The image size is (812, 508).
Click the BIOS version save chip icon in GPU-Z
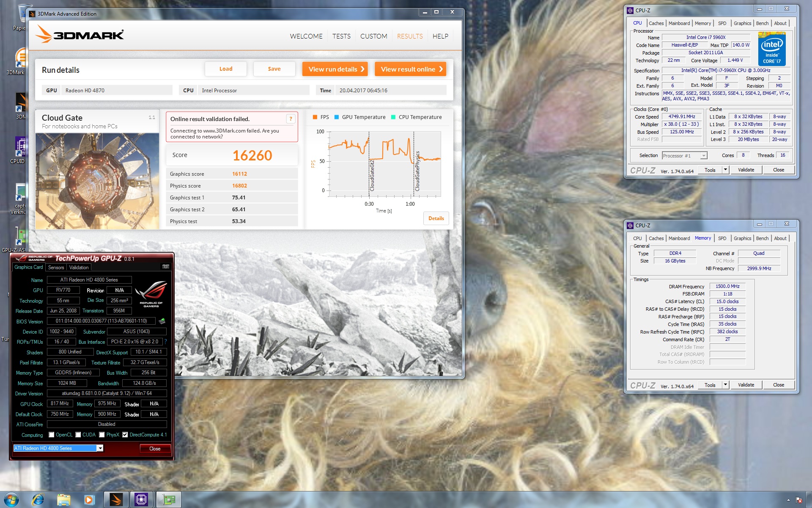coord(162,321)
